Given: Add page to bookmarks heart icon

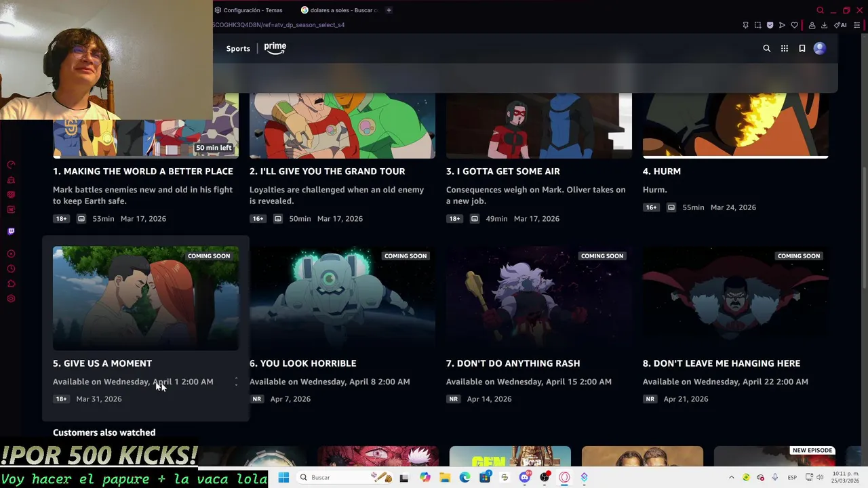Looking at the screenshot, I should (794, 25).
